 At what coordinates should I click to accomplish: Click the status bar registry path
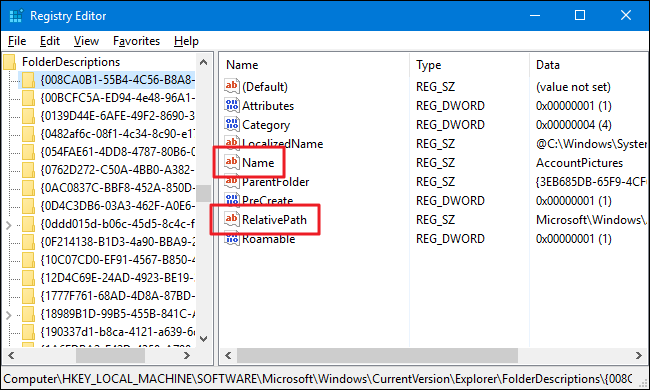click(318, 379)
